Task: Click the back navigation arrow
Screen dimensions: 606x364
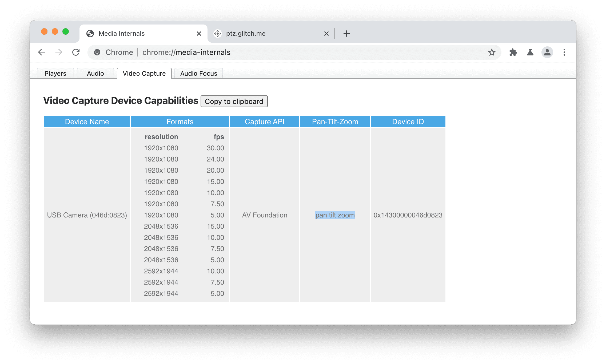Action: tap(41, 52)
